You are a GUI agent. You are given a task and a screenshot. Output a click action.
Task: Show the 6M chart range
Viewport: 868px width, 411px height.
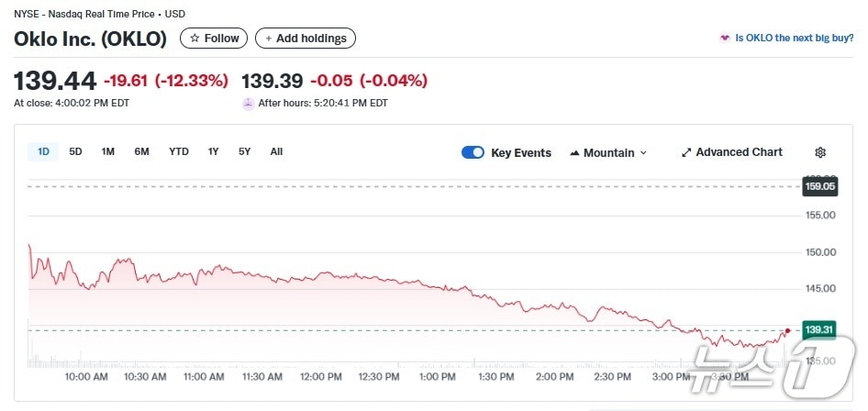(141, 152)
